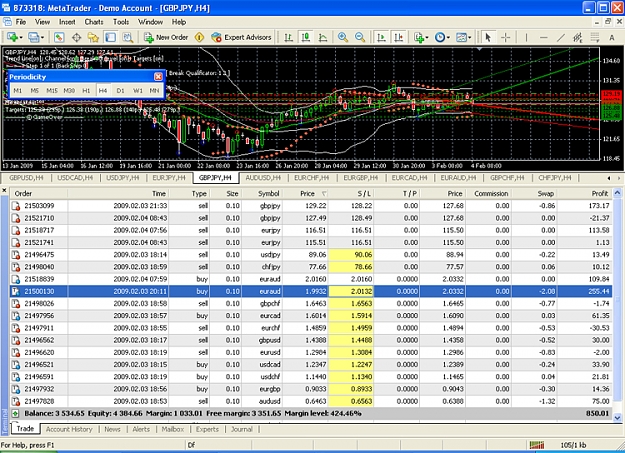Open the Profiles toolbar icon

click(x=33, y=37)
